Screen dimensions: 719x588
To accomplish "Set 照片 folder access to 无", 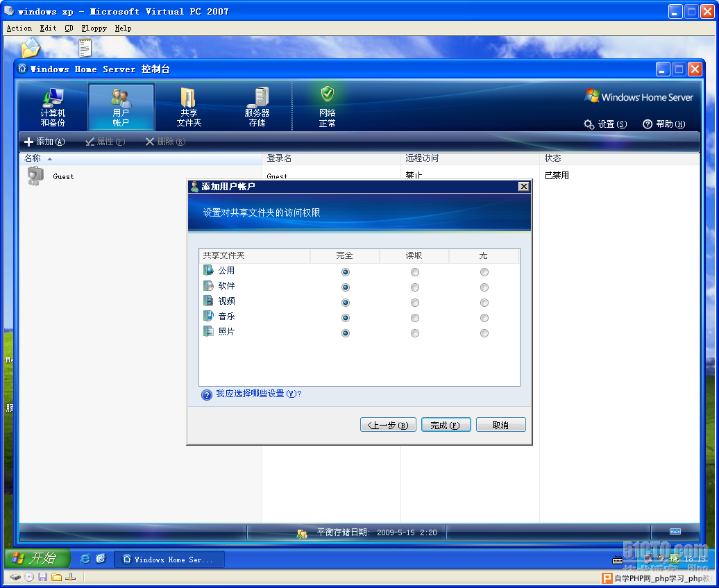I will [x=484, y=333].
